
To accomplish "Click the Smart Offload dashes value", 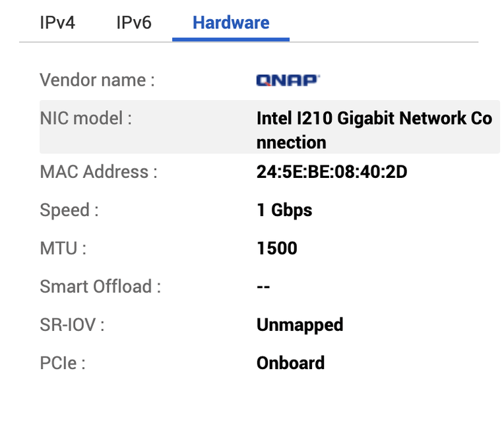I will tap(263, 287).
